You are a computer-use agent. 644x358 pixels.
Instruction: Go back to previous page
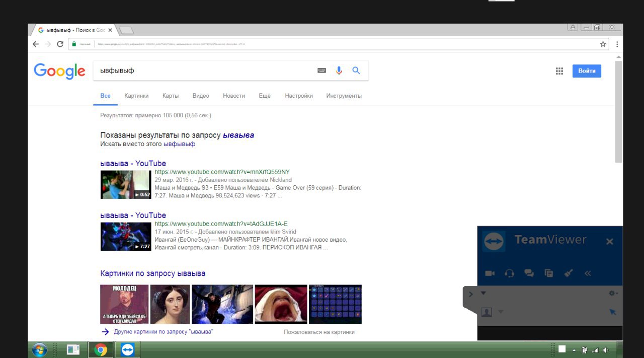tap(36, 44)
